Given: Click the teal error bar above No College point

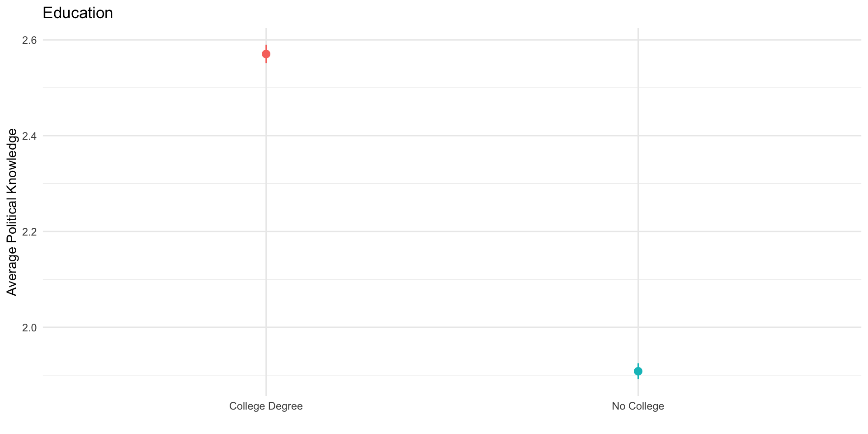Looking at the screenshot, I should coord(638,365).
